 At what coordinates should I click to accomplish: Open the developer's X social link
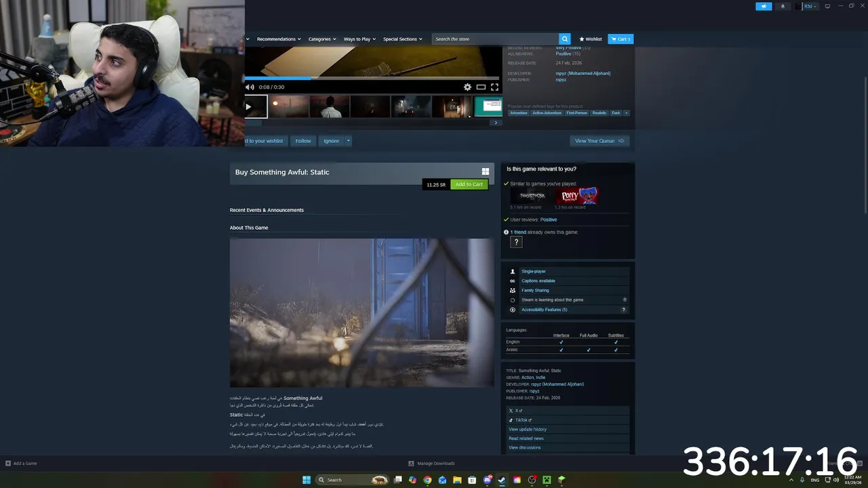(x=568, y=411)
